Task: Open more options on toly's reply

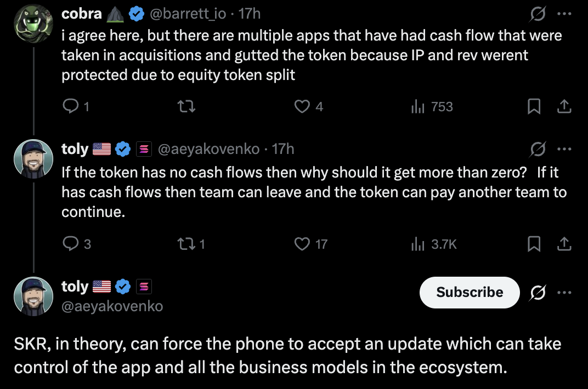Action: tap(563, 148)
